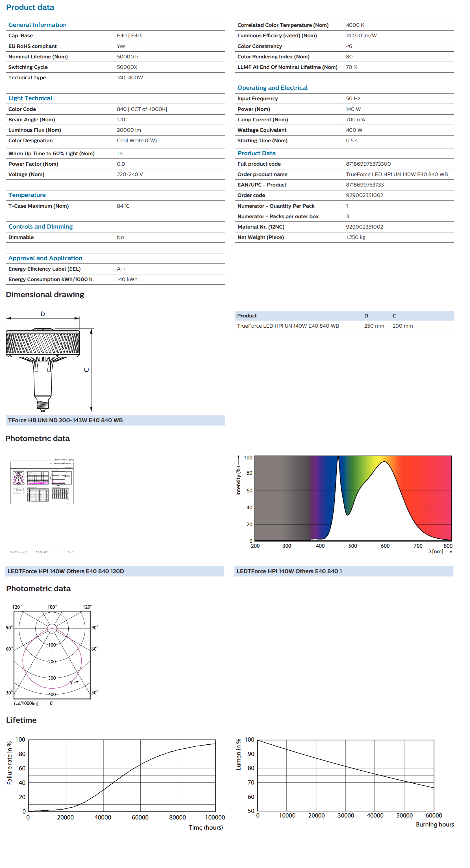The width and height of the screenshot is (470, 868).
Task: Click Color Code value "840 [ CCT of 4000K]"
Action: pyautogui.click(x=142, y=109)
